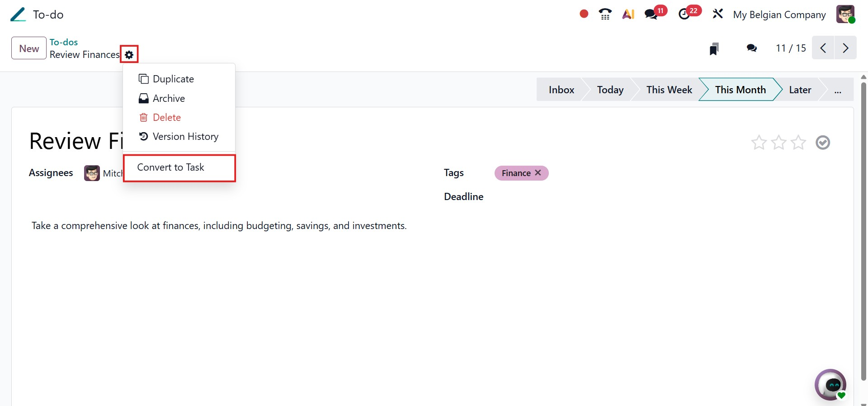Set priority with the third star
Image resolution: width=868 pixels, height=406 pixels.
click(x=798, y=143)
